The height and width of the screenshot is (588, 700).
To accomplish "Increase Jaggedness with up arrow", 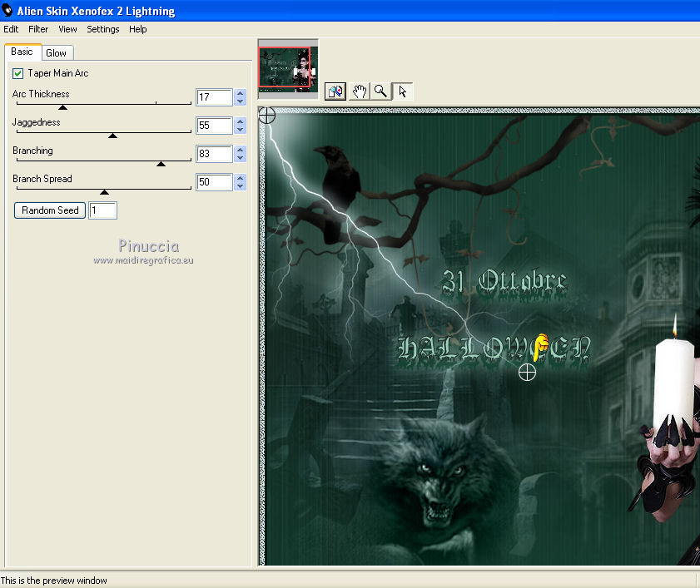I will [x=241, y=121].
